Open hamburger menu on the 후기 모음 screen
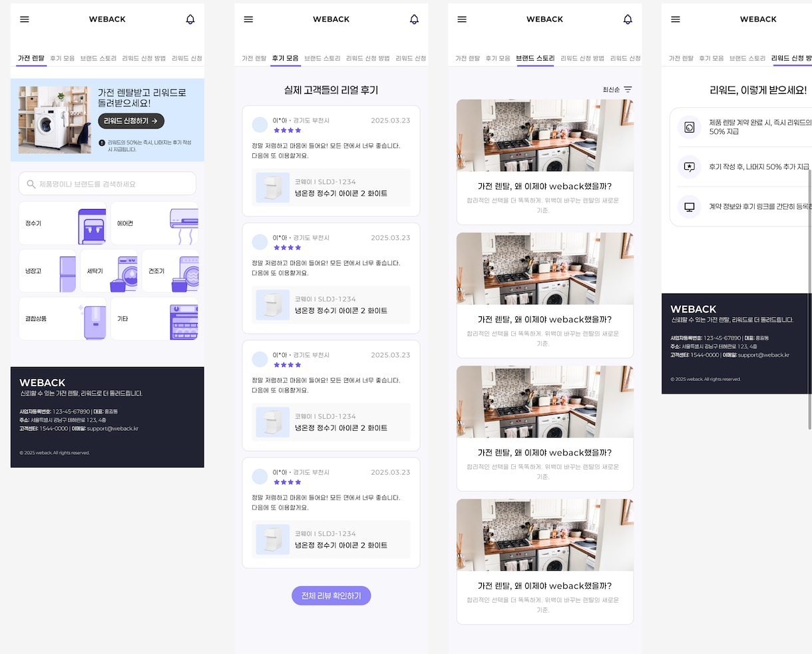Image resolution: width=812 pixels, height=654 pixels. pos(248,19)
